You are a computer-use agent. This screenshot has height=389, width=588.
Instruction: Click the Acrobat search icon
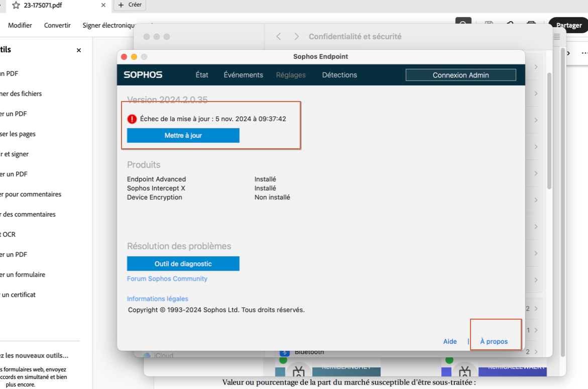pyautogui.click(x=463, y=23)
